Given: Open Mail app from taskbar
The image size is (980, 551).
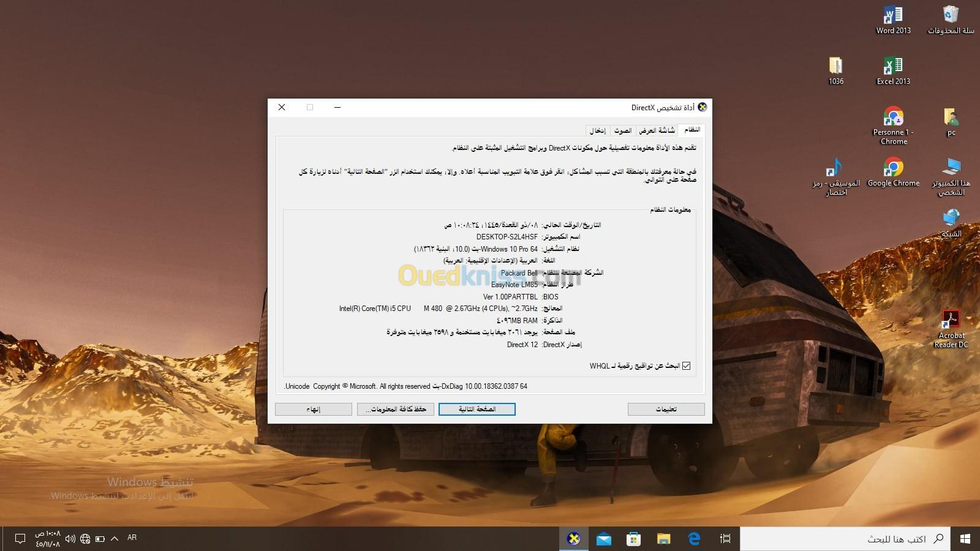Looking at the screenshot, I should [603, 539].
